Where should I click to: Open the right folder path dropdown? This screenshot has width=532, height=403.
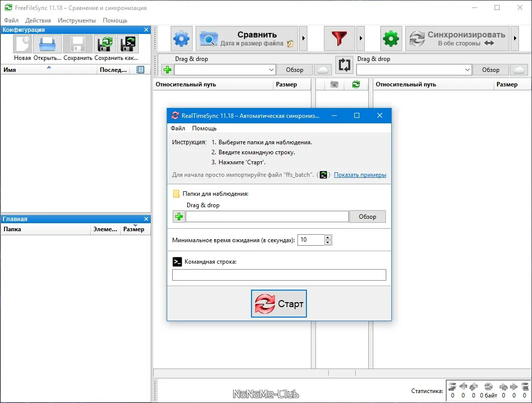click(x=467, y=70)
